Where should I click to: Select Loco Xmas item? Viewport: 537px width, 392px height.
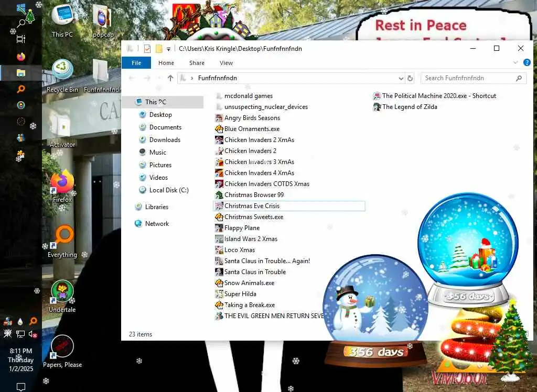[235, 249]
